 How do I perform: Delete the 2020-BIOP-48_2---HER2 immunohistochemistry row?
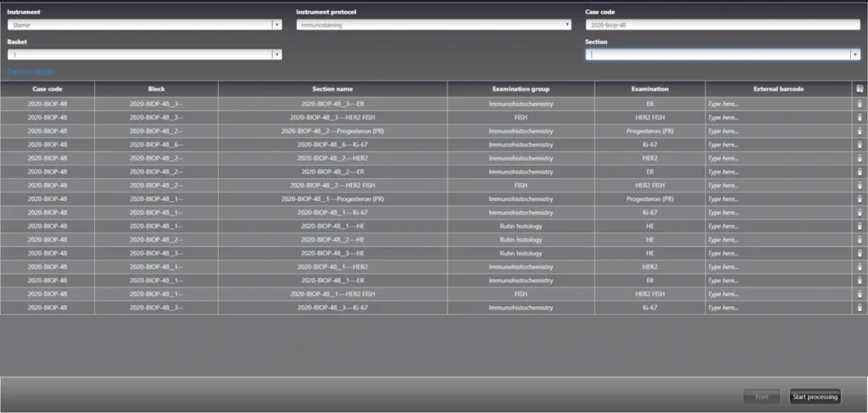coord(860,159)
